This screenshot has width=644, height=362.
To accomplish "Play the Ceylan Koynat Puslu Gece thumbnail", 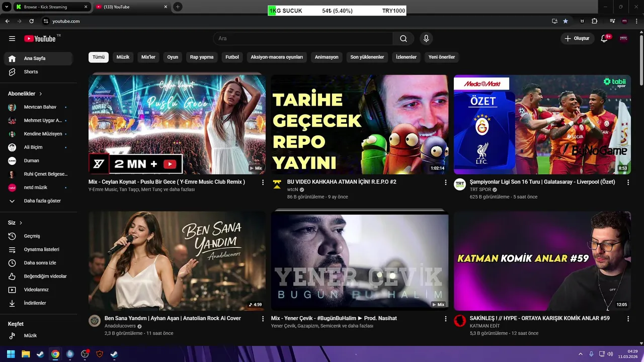I will [x=177, y=125].
